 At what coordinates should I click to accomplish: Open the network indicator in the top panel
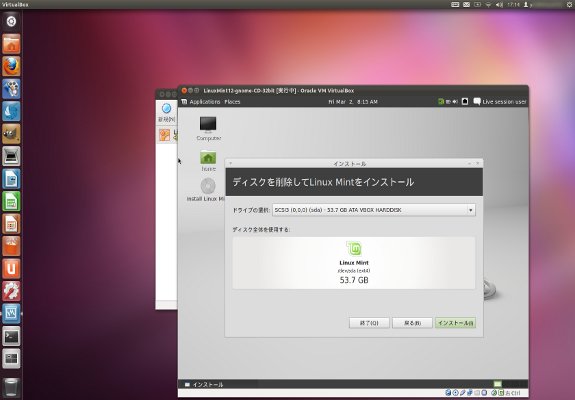488,5
